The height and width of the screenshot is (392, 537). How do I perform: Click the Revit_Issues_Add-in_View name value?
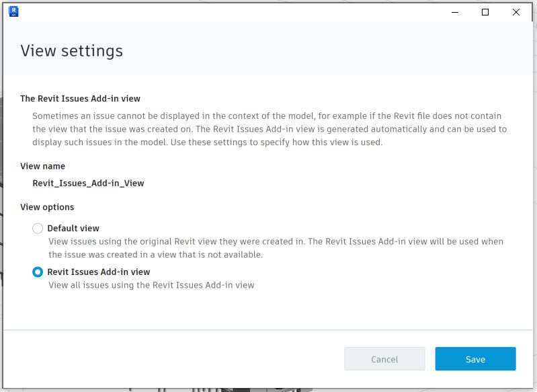(88, 183)
